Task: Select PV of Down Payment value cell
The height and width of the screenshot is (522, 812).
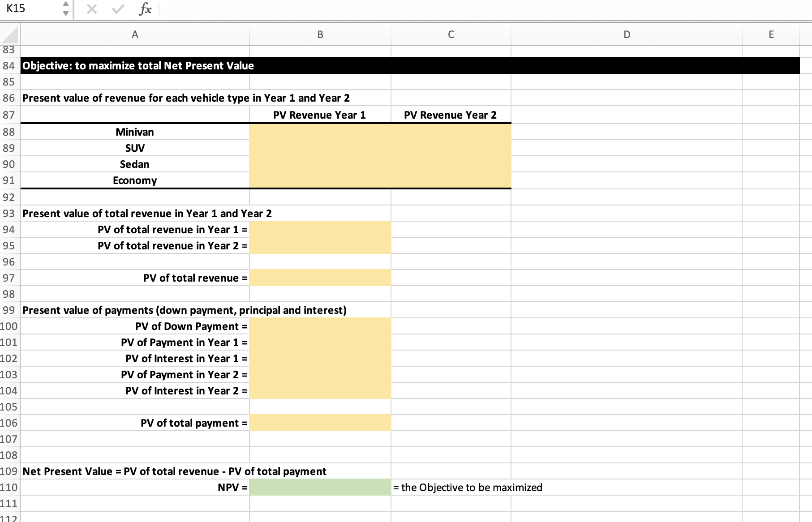Action: tap(320, 326)
